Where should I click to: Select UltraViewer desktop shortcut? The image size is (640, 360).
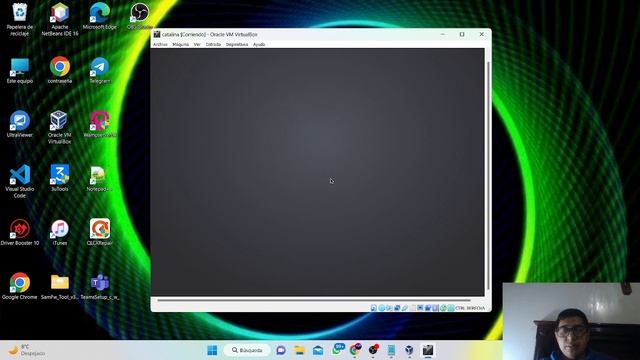19,124
